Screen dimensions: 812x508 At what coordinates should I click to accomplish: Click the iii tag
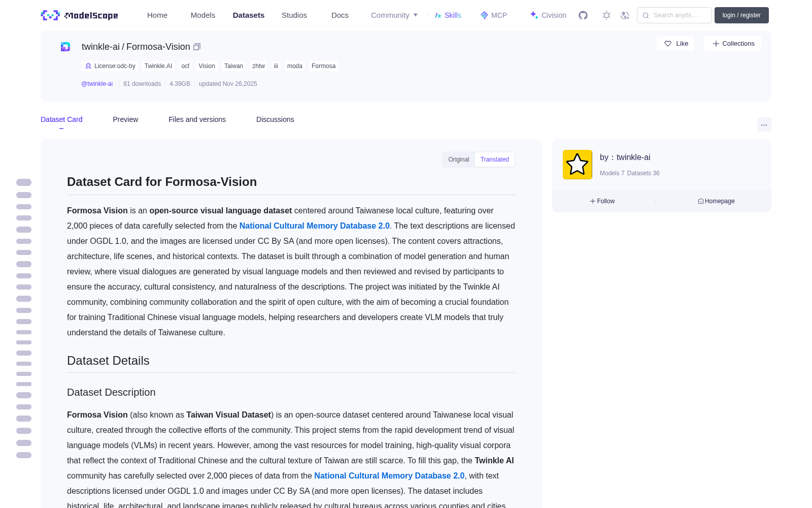pyautogui.click(x=276, y=66)
